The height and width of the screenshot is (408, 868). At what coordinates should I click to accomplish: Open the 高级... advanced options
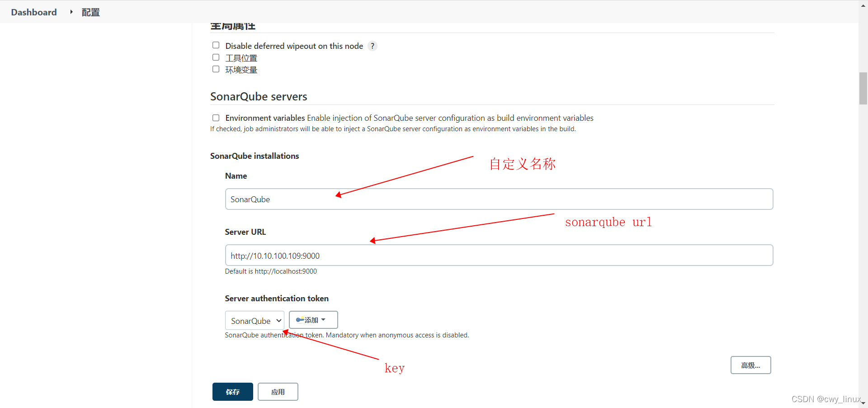pyautogui.click(x=750, y=365)
